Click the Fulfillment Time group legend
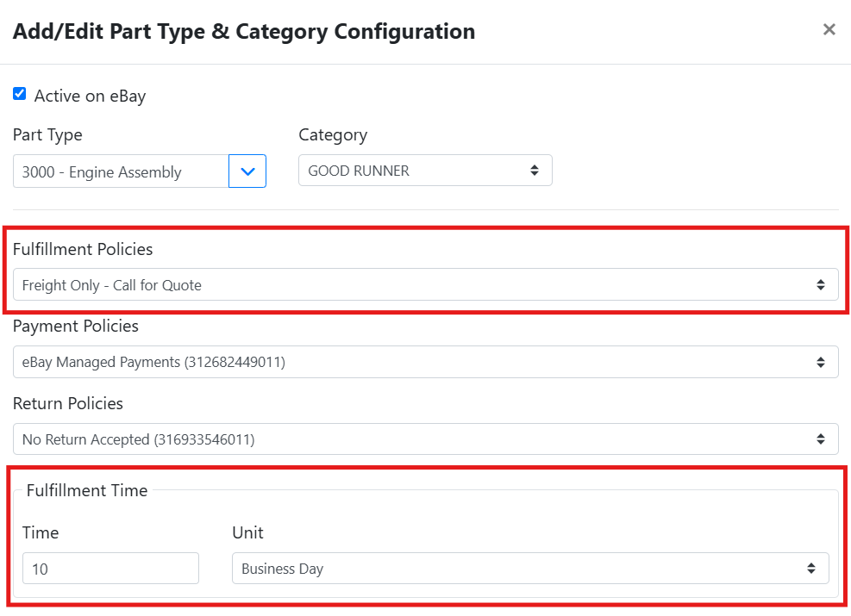The image size is (851, 616). tap(87, 490)
